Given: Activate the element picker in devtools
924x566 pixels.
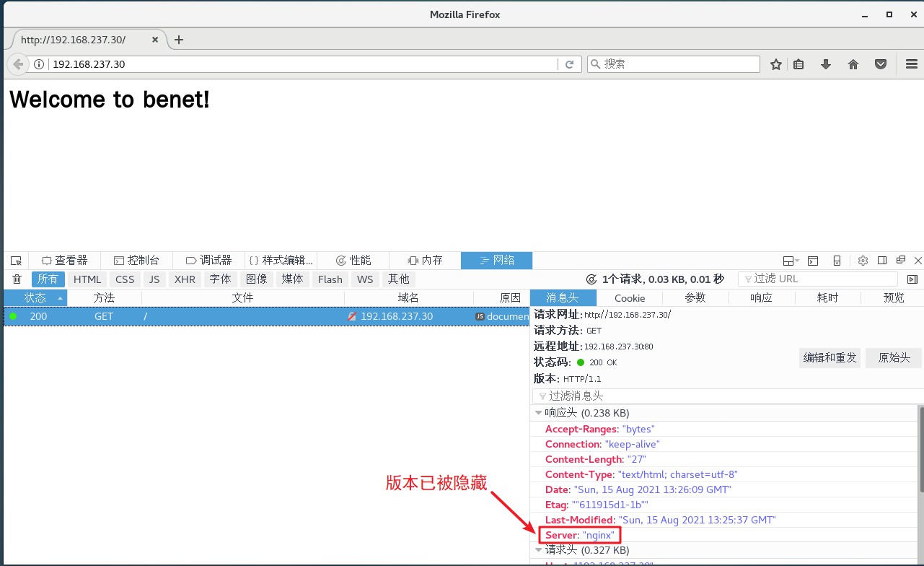Looking at the screenshot, I should pos(16,261).
